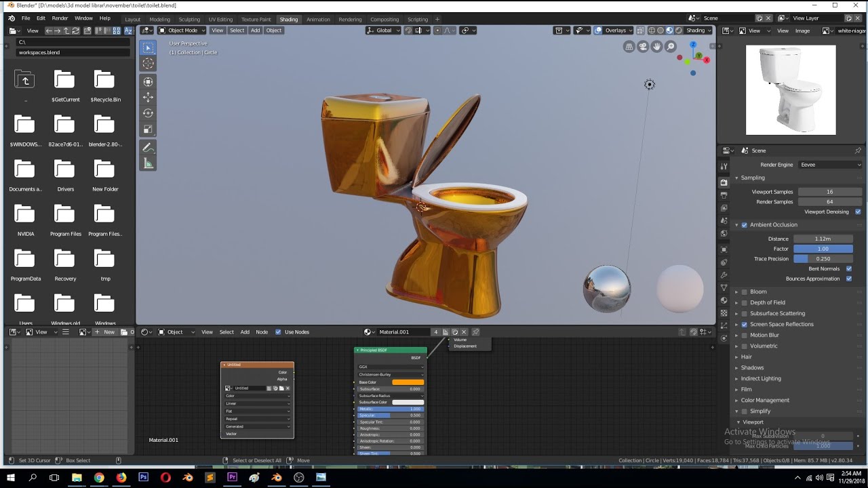The width and height of the screenshot is (868, 488).
Task: Toggle Bent Normals checkbox
Action: tap(849, 269)
